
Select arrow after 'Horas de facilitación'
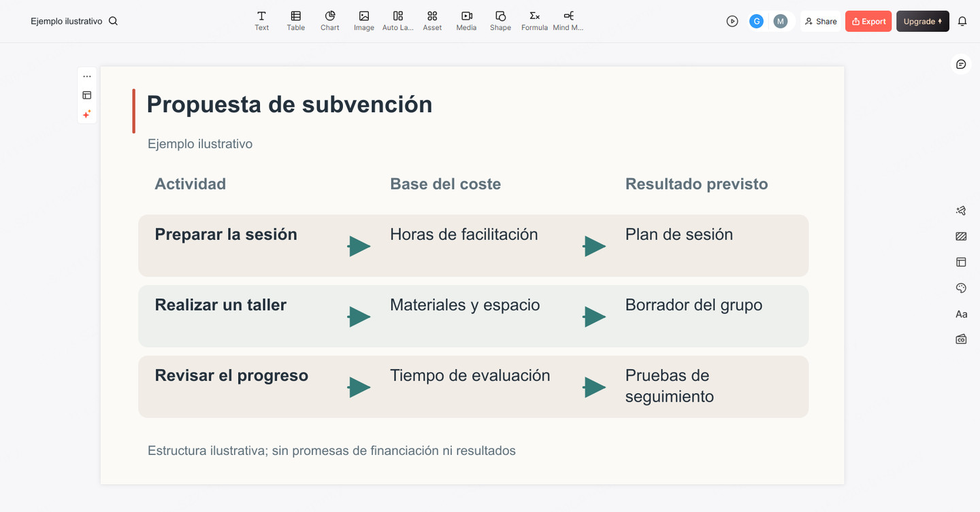[594, 246]
